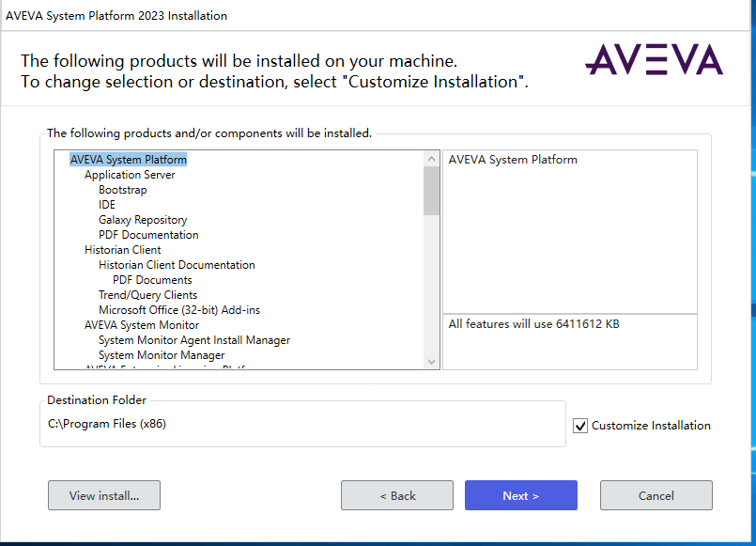Cancel the AVEVA installation
This screenshot has height=546, width=756.
656,495
